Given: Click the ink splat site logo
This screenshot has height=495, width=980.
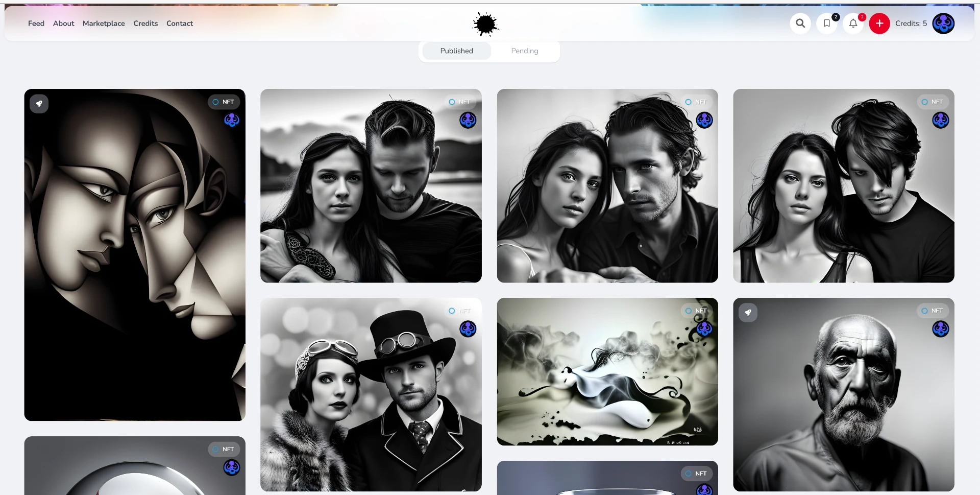Looking at the screenshot, I should pyautogui.click(x=486, y=24).
